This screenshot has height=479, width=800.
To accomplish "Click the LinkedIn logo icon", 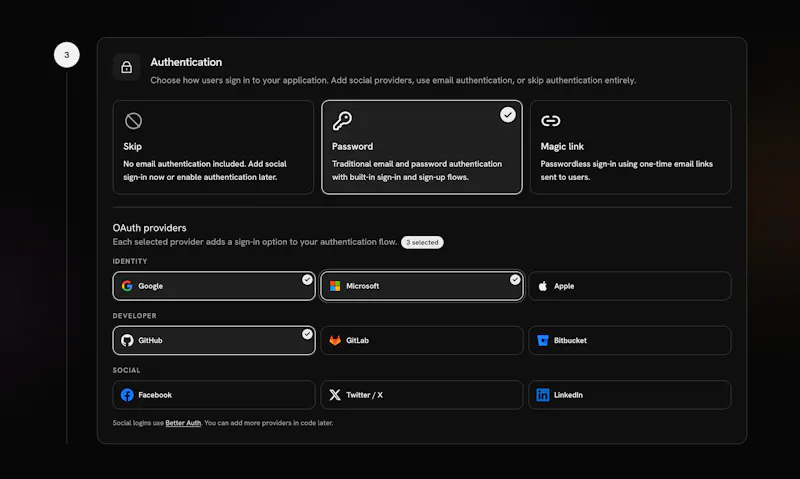I will tap(543, 395).
